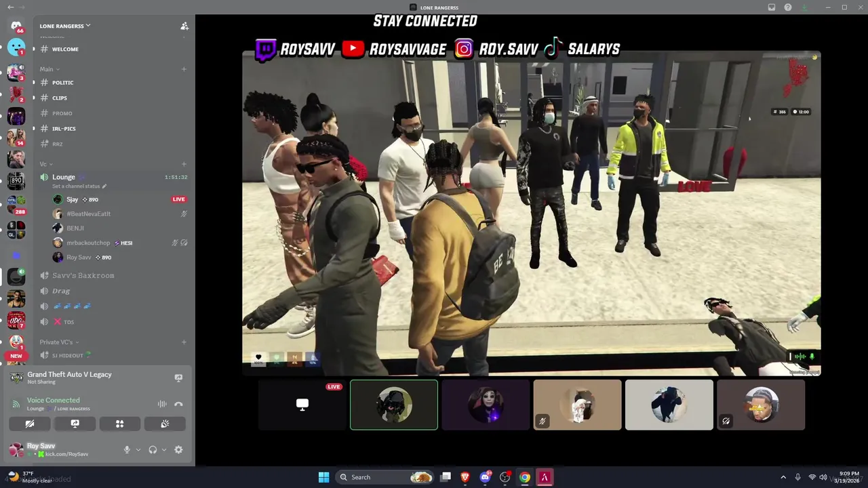
Task: Select the purple masked participant tile
Action: (x=486, y=405)
